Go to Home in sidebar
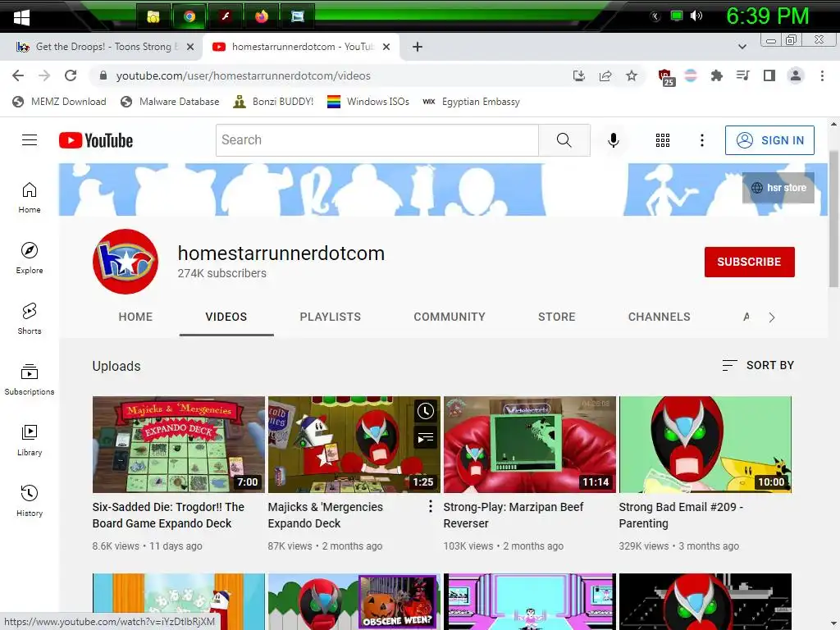 pyautogui.click(x=30, y=198)
